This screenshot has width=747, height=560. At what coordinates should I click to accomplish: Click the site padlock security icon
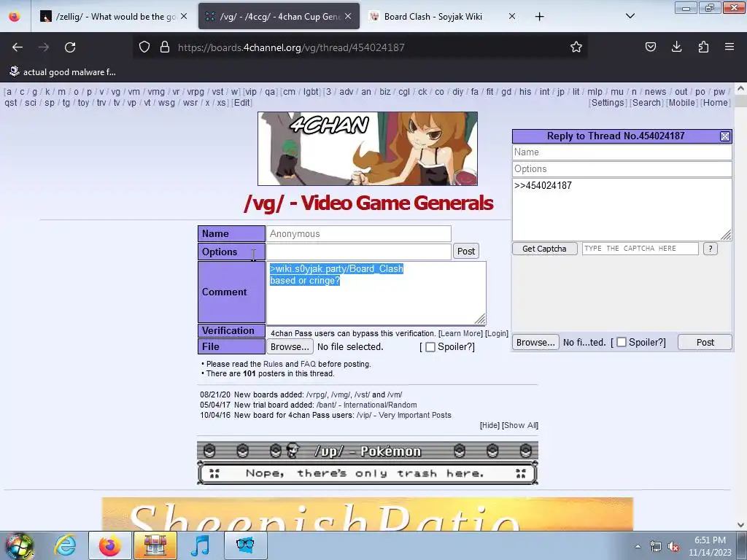165,47
